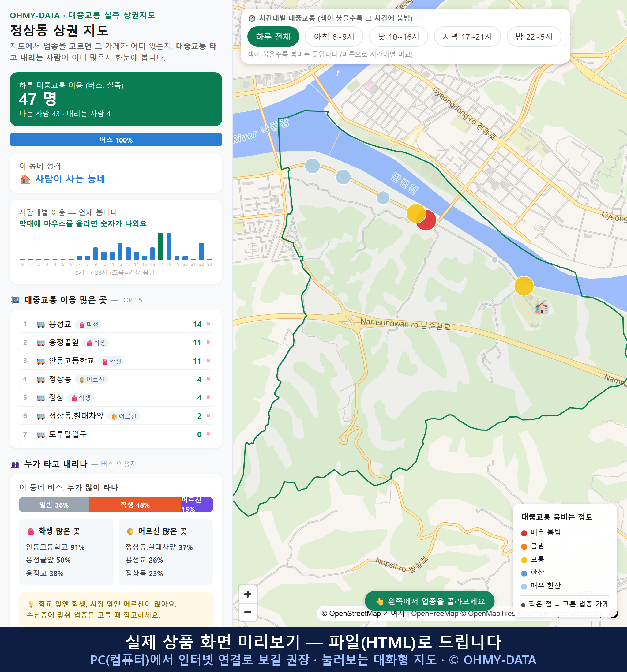
Task: Switch to 낮 10~16시 time filter
Action: tap(399, 36)
